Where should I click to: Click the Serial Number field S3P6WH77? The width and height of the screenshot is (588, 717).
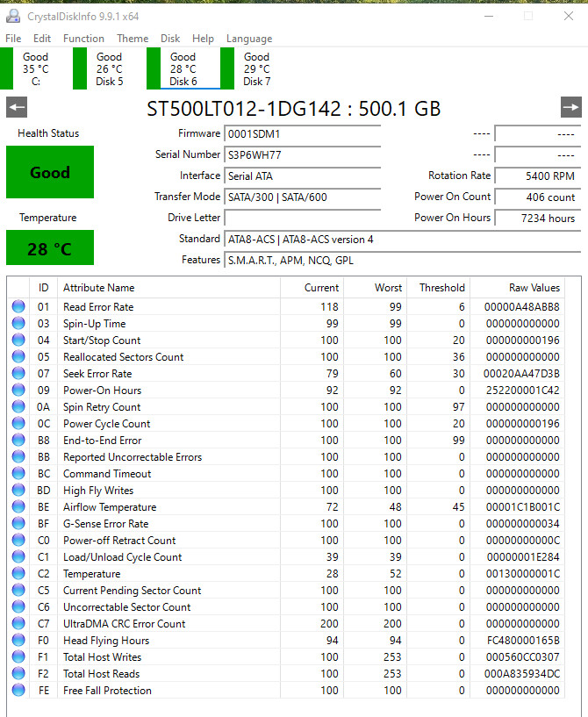pyautogui.click(x=302, y=155)
